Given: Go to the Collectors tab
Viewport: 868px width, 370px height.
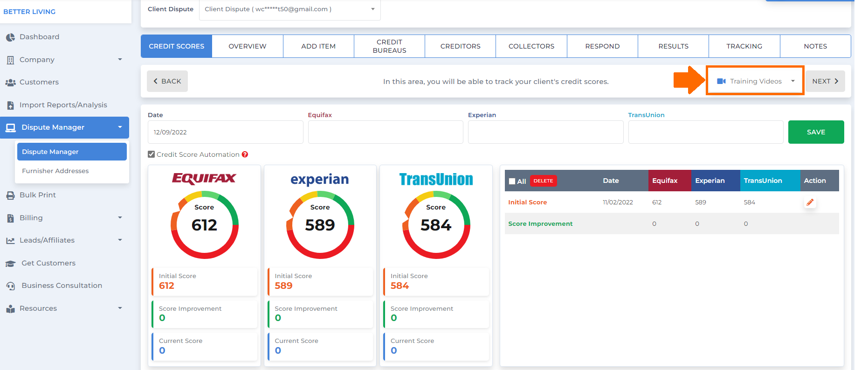Looking at the screenshot, I should [531, 46].
